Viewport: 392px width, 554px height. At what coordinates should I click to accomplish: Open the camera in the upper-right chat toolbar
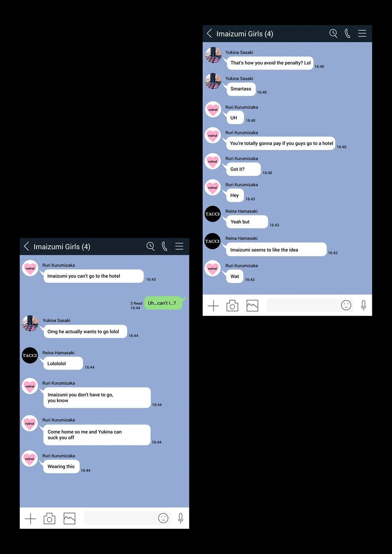pos(232,306)
